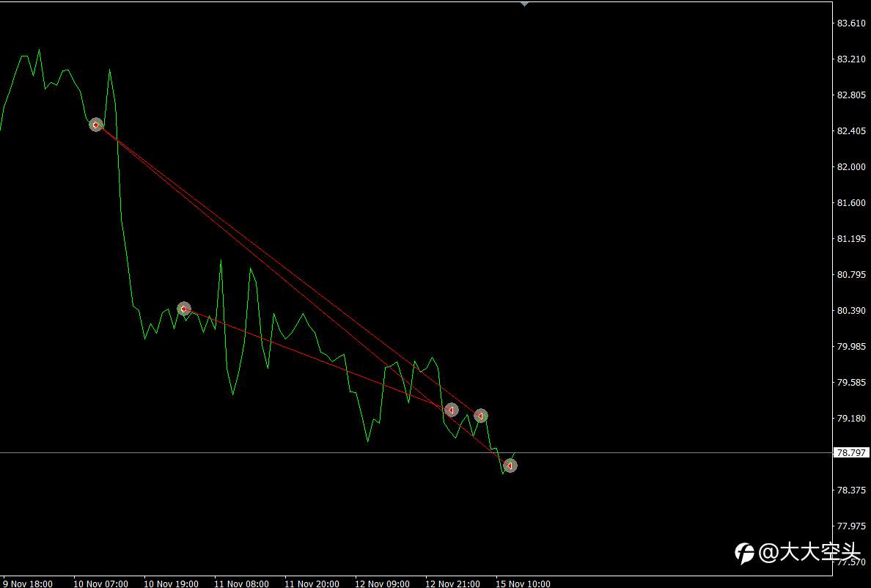The width and height of the screenshot is (871, 588).
Task: Click the 11 Nov 20:00 time axis label
Action: click(312, 584)
